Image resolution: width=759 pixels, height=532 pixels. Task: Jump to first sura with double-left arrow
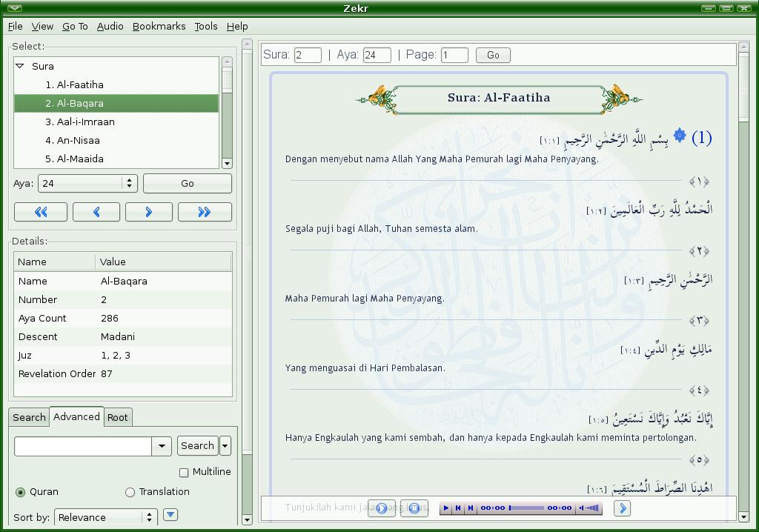[41, 212]
